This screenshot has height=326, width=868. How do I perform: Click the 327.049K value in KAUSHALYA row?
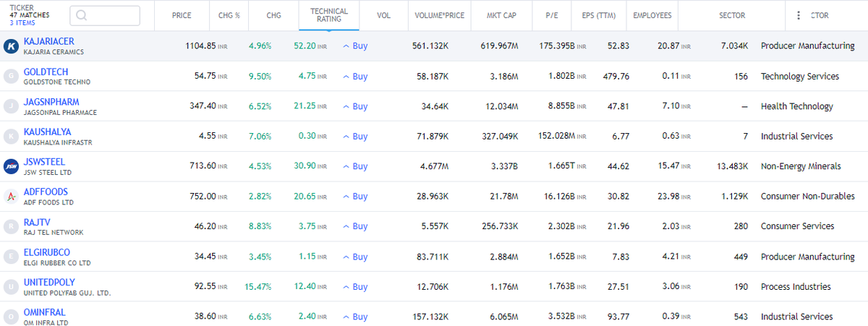point(499,136)
